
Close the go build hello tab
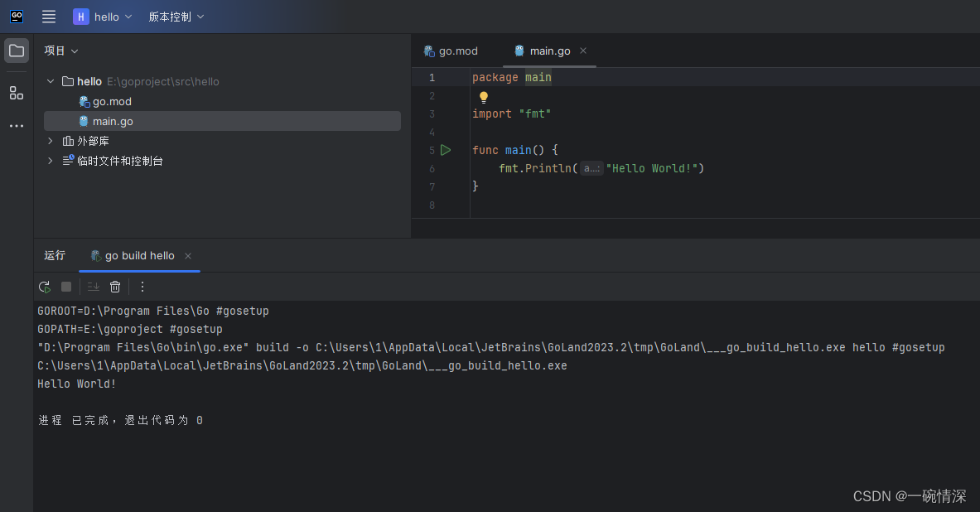pyautogui.click(x=188, y=256)
